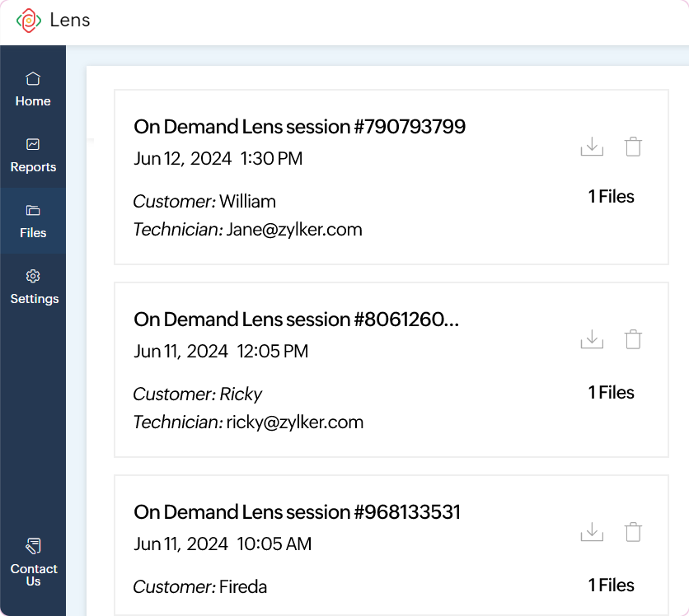
Task: Delete session #968133531 files
Action: (x=633, y=532)
